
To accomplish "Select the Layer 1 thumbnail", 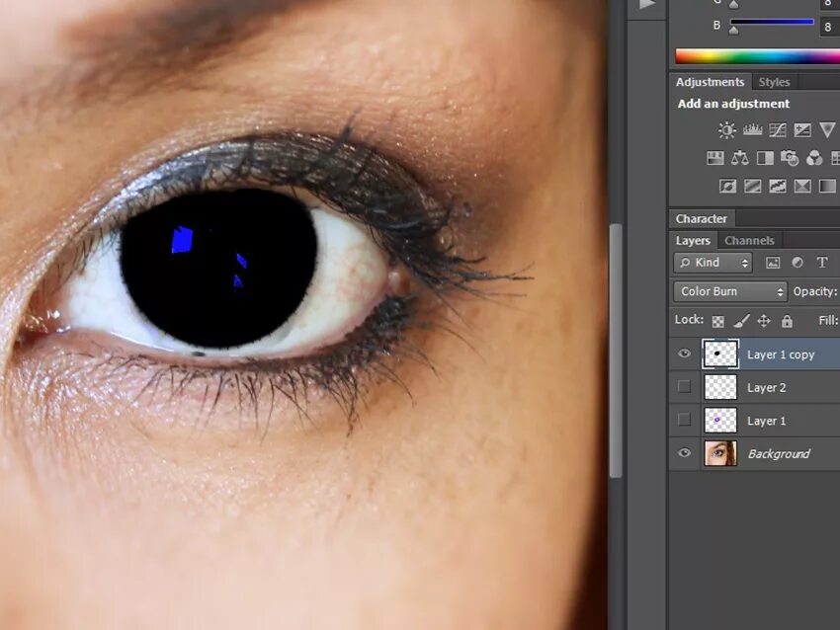I will pyautogui.click(x=720, y=421).
